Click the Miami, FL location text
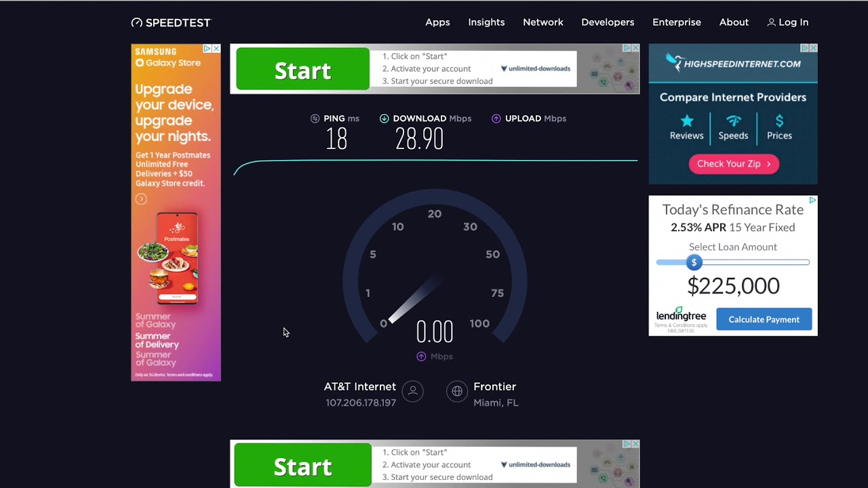This screenshot has width=868, height=488. pyautogui.click(x=496, y=403)
